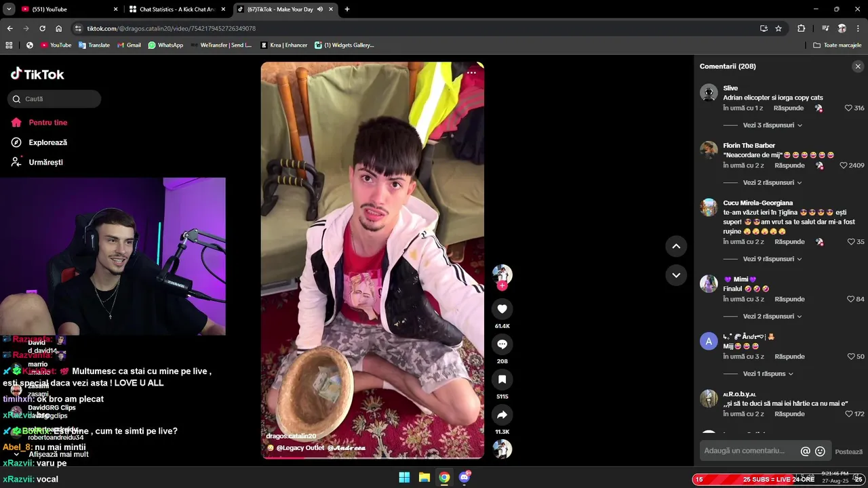Open @Legacy Outlet mention in caption

click(x=300, y=448)
